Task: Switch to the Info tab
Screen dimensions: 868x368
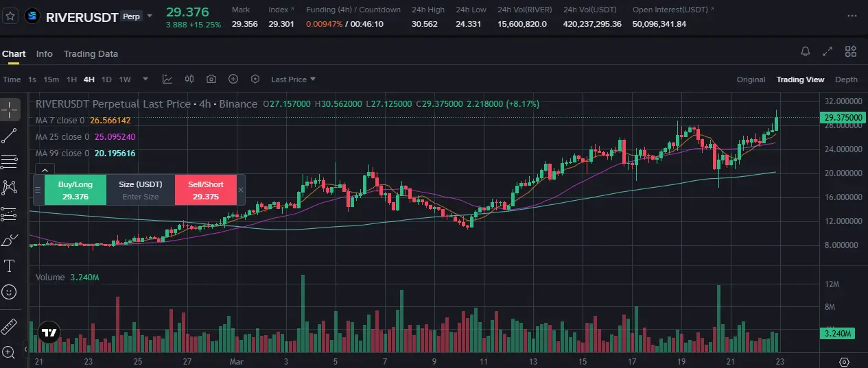Action: (x=45, y=53)
